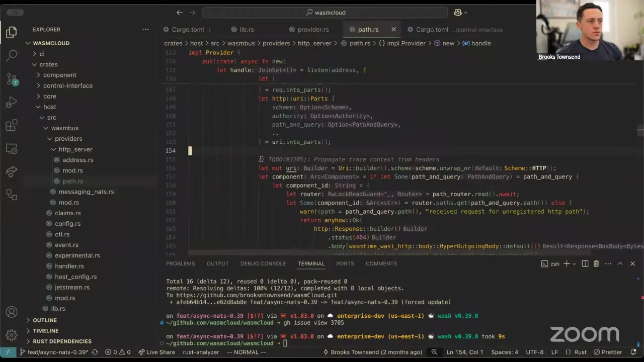Switch to the lib.rs editor tab
644x362 pixels.
pyautogui.click(x=242, y=30)
